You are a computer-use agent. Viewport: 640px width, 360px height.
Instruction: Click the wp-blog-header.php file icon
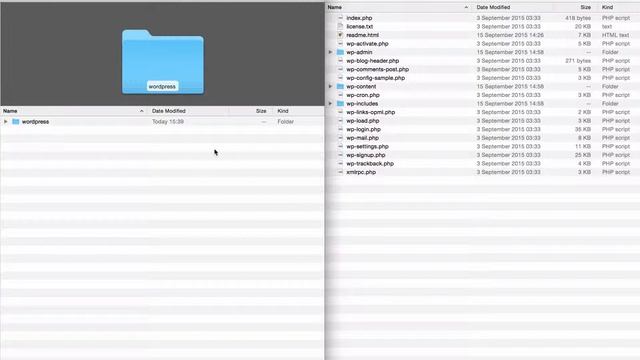click(x=340, y=61)
